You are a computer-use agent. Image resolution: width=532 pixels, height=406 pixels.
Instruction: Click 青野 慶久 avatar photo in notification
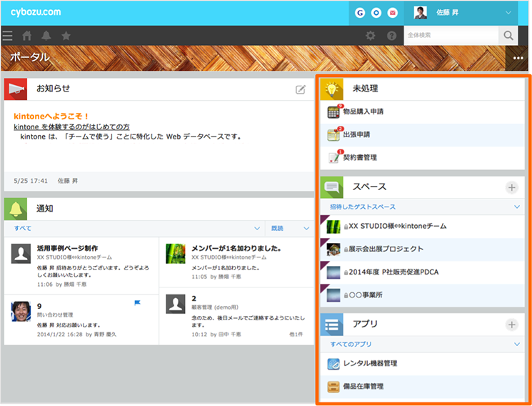click(x=21, y=311)
